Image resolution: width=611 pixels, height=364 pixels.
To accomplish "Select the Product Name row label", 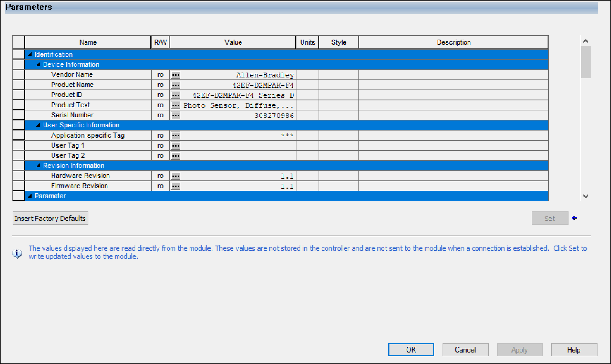I will 72,85.
